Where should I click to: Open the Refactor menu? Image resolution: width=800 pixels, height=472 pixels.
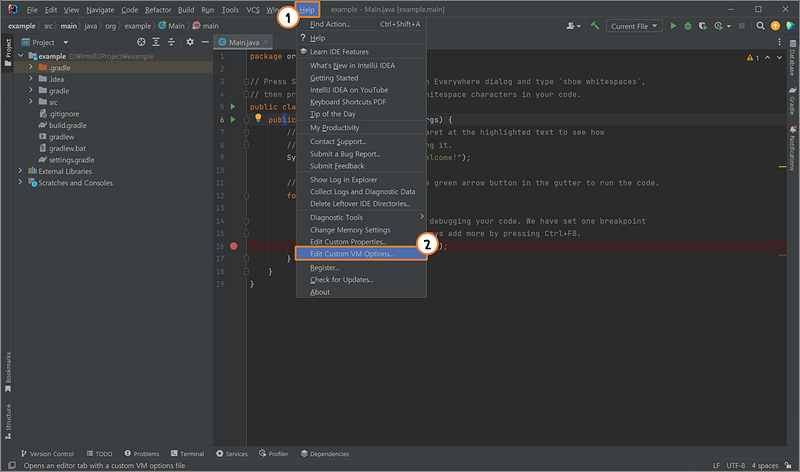click(158, 10)
